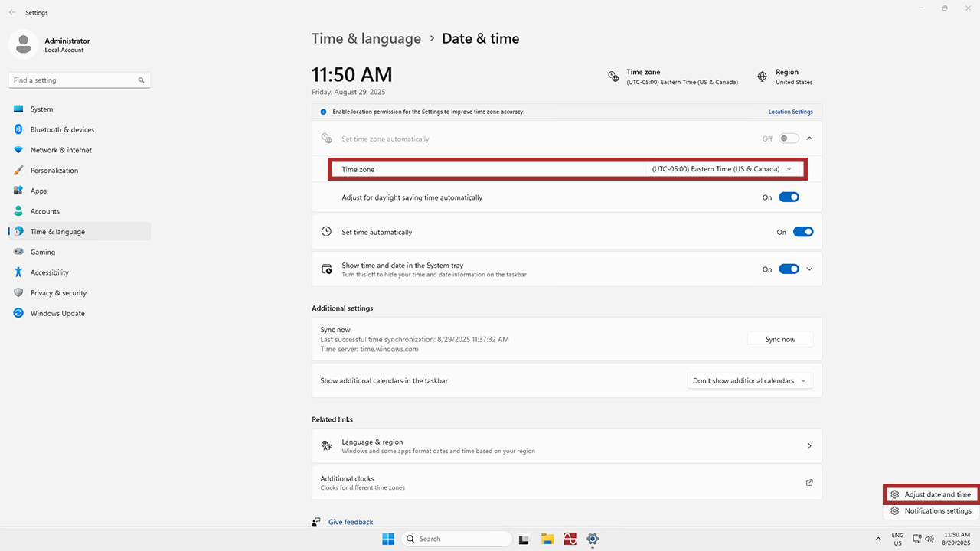Click the Windows Start button
The image size is (980, 551).
click(x=388, y=539)
